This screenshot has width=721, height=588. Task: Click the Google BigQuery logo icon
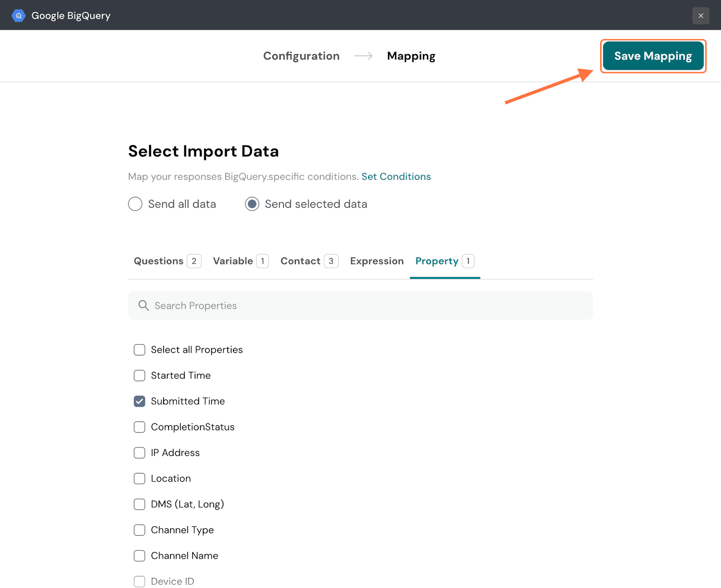18,16
